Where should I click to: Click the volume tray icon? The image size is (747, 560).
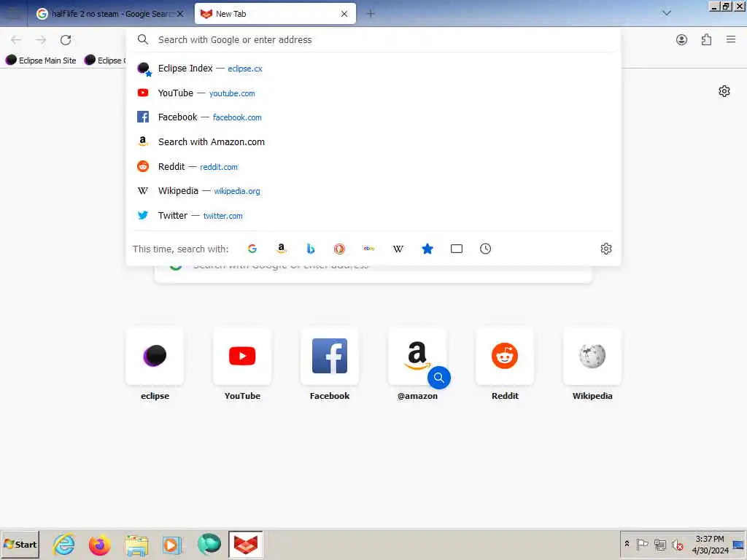coord(677,544)
